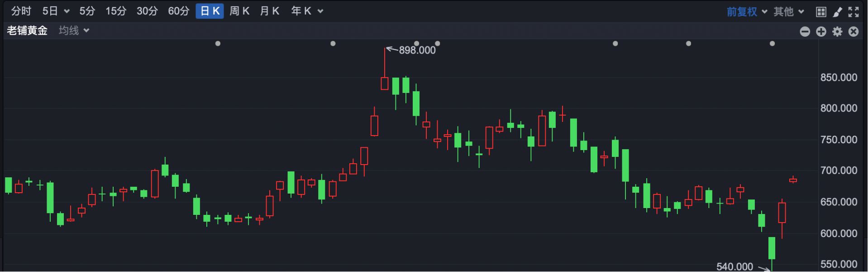Select 60分 timeframe
The height and width of the screenshot is (272, 868).
[x=178, y=11]
